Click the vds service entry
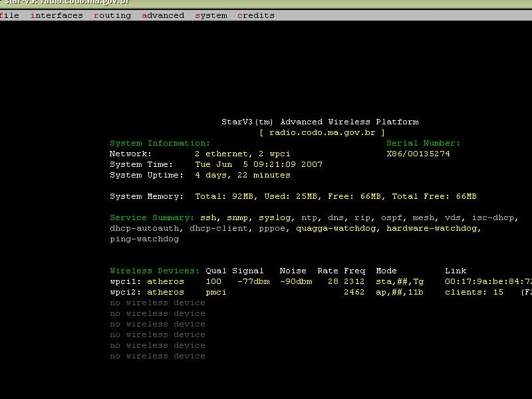This screenshot has height=399, width=532. point(452,218)
